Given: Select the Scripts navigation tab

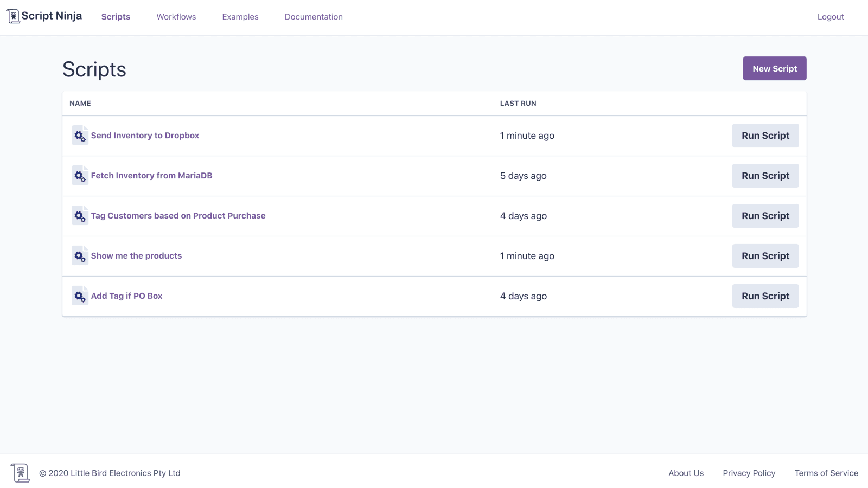Looking at the screenshot, I should pyautogui.click(x=116, y=17).
